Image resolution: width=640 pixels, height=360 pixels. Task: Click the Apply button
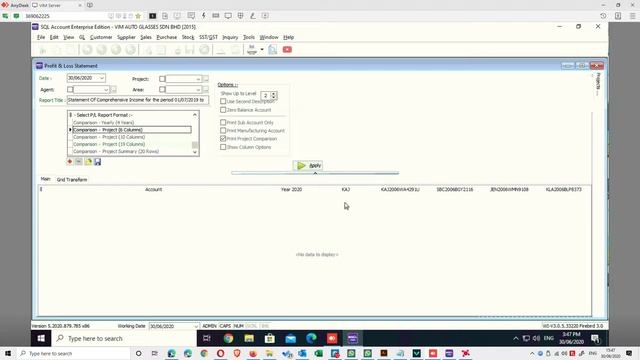point(308,165)
